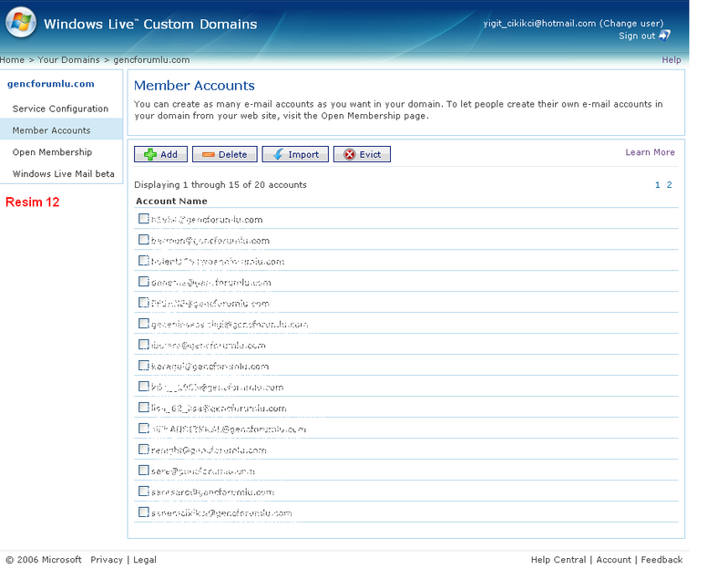Click the Change user link
This screenshot has width=728, height=569.
click(631, 23)
